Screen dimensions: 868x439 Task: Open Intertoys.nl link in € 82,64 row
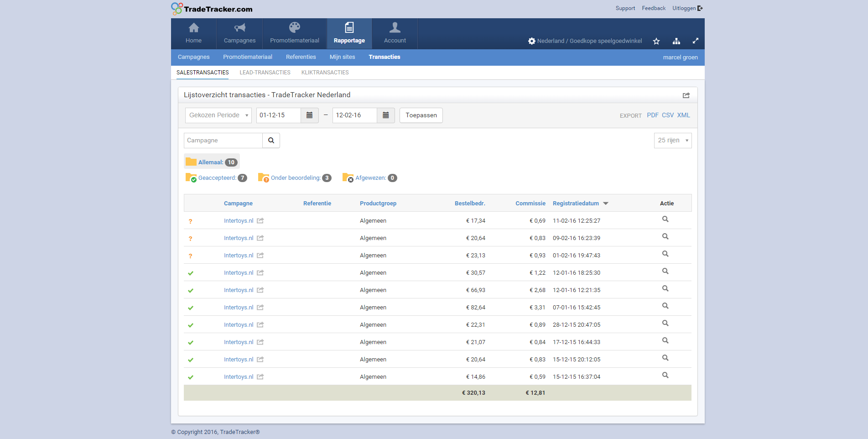click(x=239, y=308)
